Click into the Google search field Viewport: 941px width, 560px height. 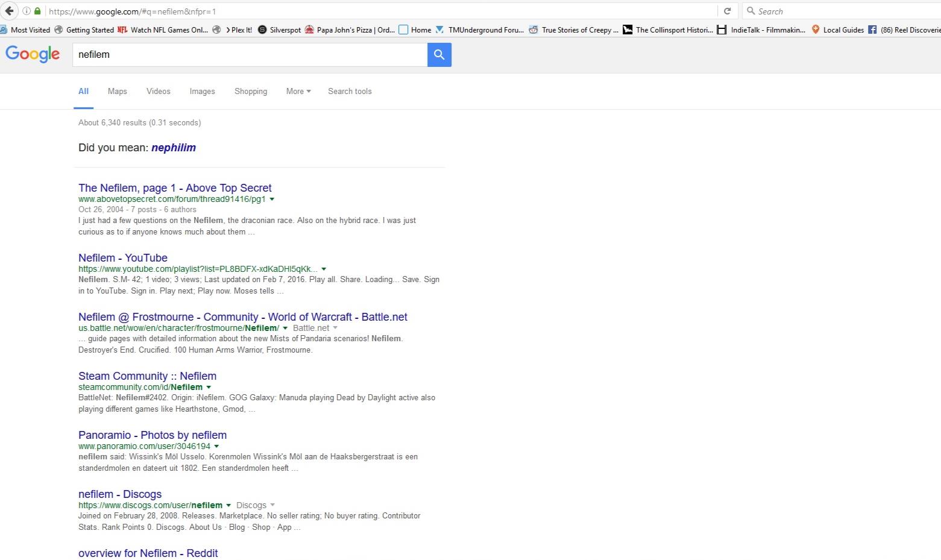[x=250, y=55]
